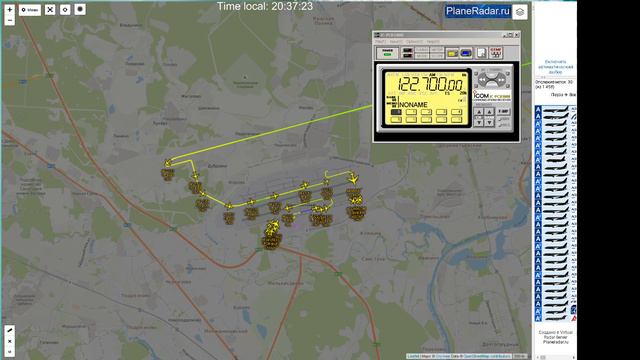Click the large aircraft marker at the track's eastern end
Image resolution: width=640 pixels, height=360 pixels.
tap(353, 179)
